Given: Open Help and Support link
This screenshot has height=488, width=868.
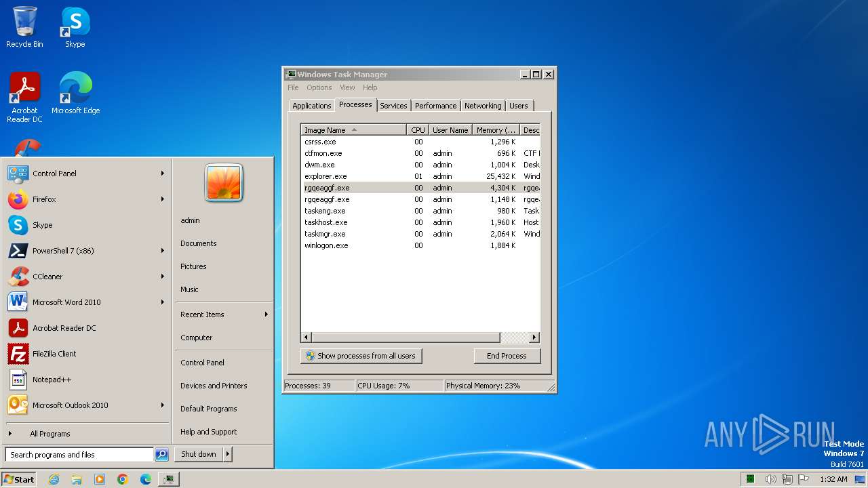Looking at the screenshot, I should (x=208, y=432).
